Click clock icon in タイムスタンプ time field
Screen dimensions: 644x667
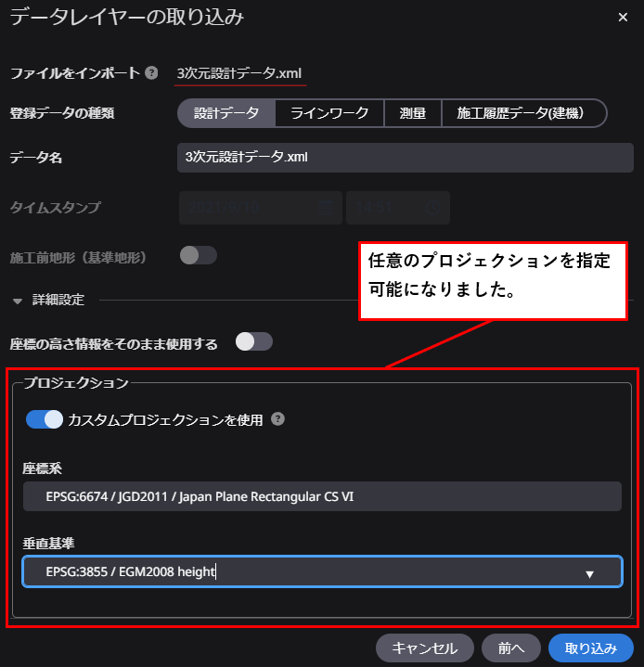coord(432,208)
